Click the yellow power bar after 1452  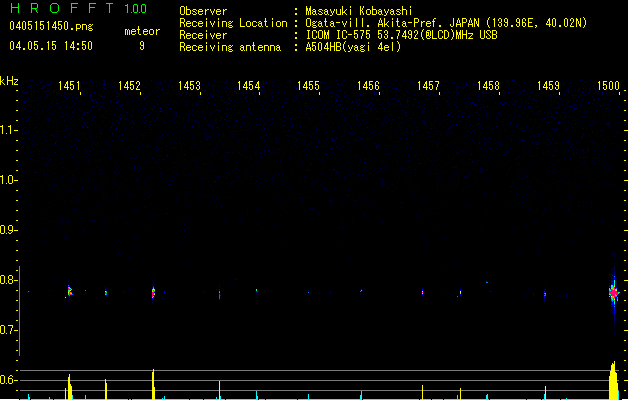coord(153,384)
